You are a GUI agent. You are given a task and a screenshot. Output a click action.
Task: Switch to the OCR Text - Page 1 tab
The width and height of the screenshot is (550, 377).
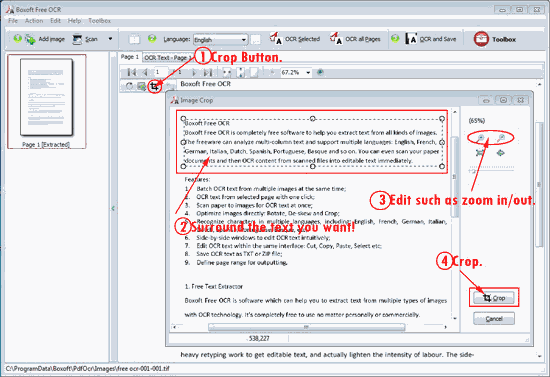pyautogui.click(x=167, y=58)
